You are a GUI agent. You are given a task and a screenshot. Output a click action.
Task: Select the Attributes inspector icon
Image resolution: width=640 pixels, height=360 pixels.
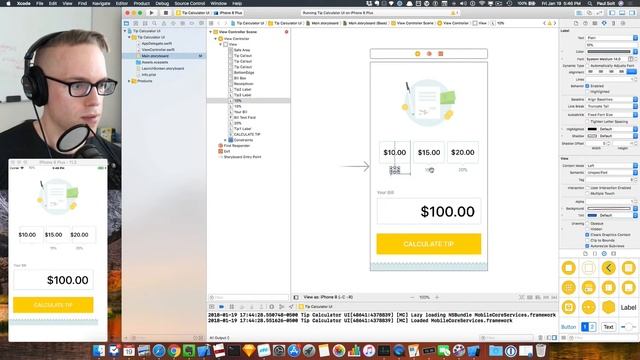coord(604,23)
